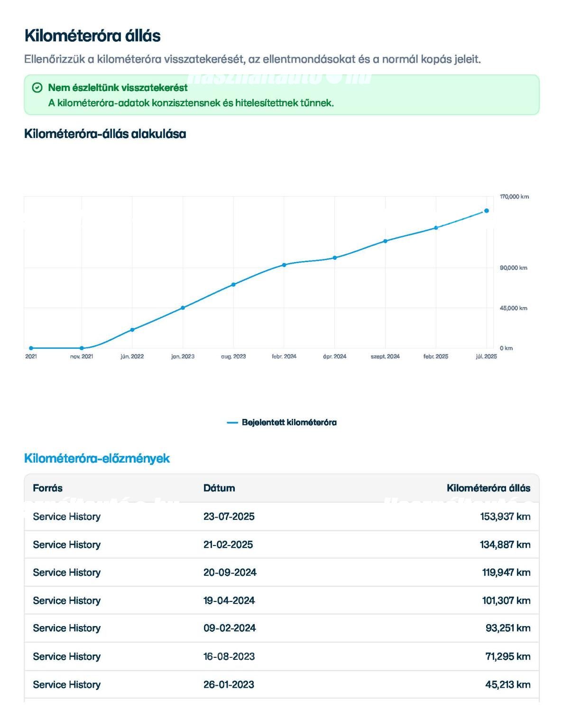
Task: Select the aug. 2023 data point on the chart
Action: pos(233,284)
